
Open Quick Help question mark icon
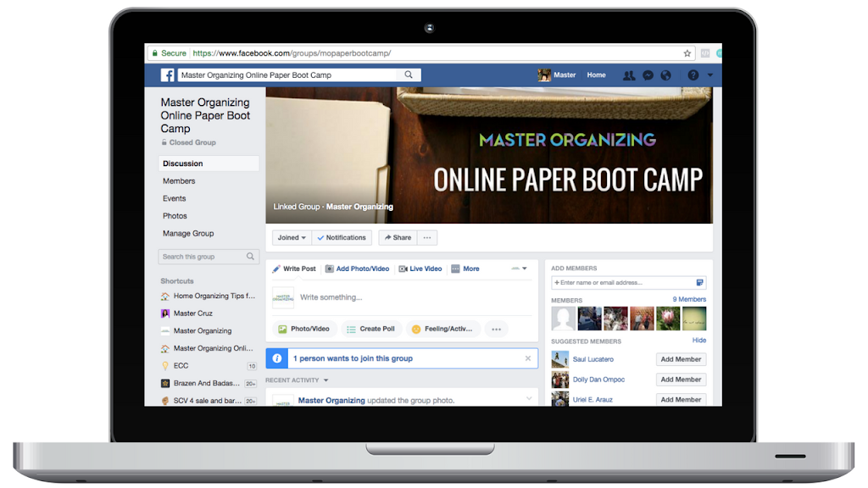pos(693,75)
